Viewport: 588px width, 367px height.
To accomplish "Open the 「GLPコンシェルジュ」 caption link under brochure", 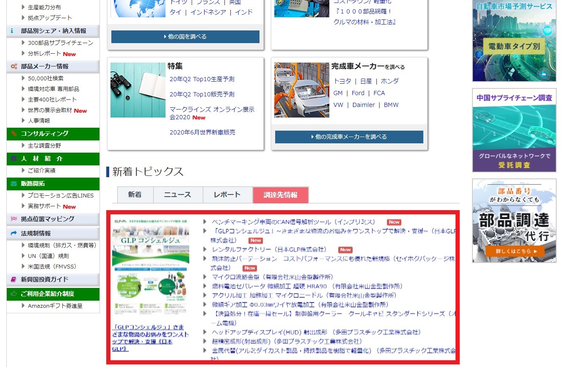I will click(150, 338).
